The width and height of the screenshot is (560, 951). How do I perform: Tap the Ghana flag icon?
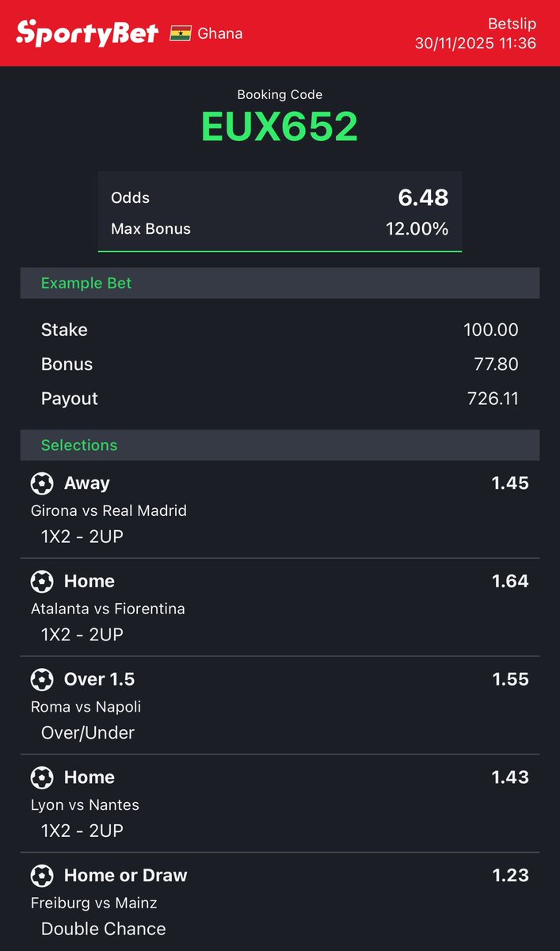coord(180,34)
